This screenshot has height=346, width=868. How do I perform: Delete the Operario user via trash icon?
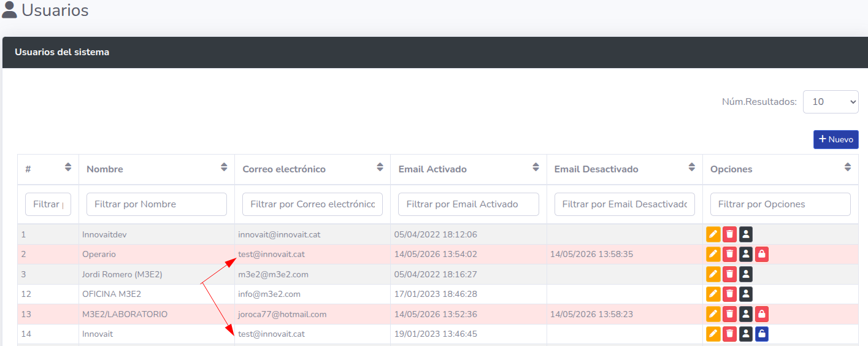coord(729,254)
